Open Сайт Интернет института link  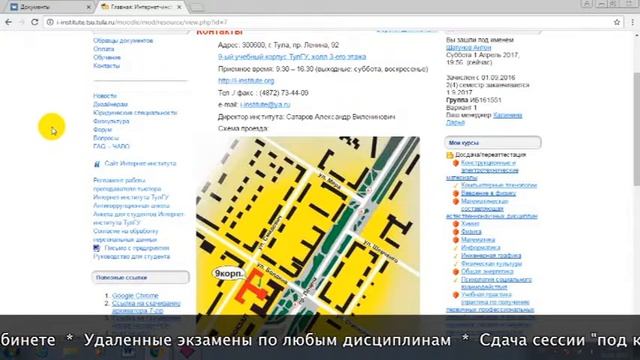[140, 164]
